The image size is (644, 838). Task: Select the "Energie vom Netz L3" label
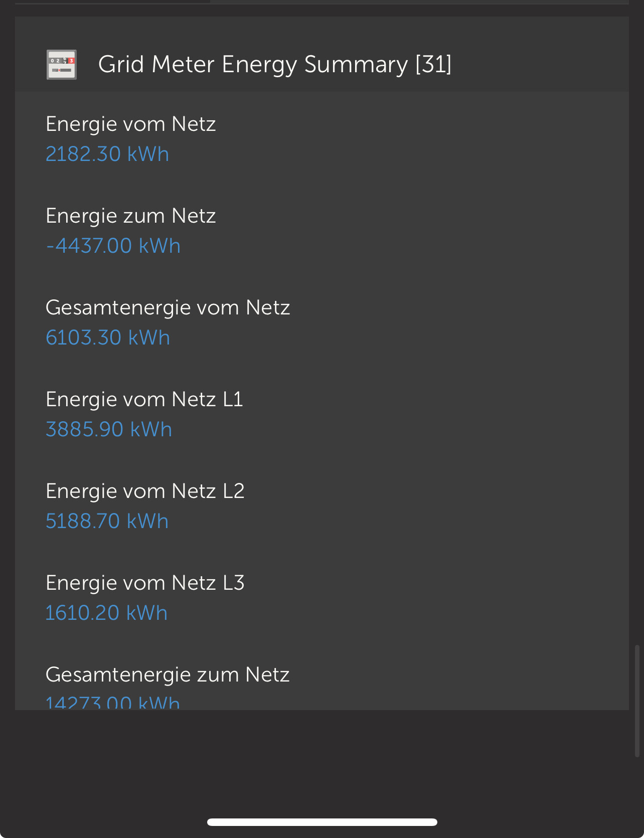point(145,583)
